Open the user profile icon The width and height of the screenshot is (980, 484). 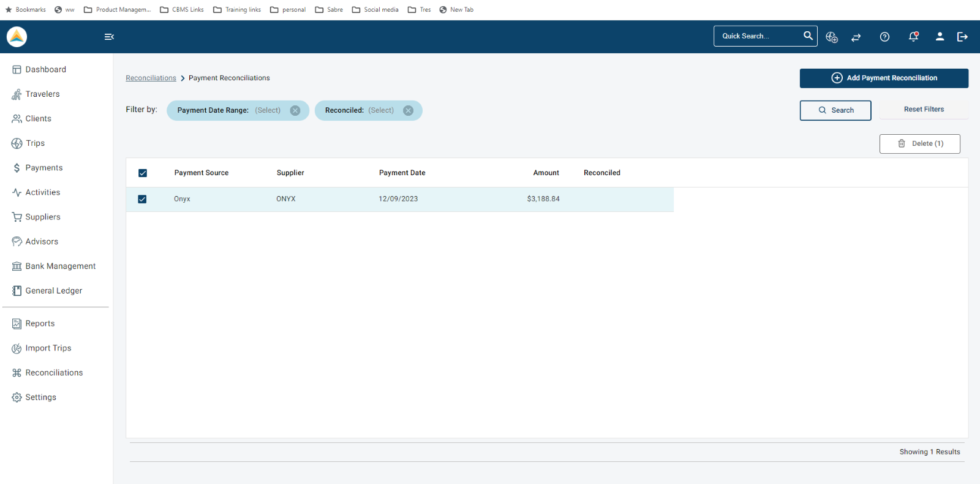[940, 37]
